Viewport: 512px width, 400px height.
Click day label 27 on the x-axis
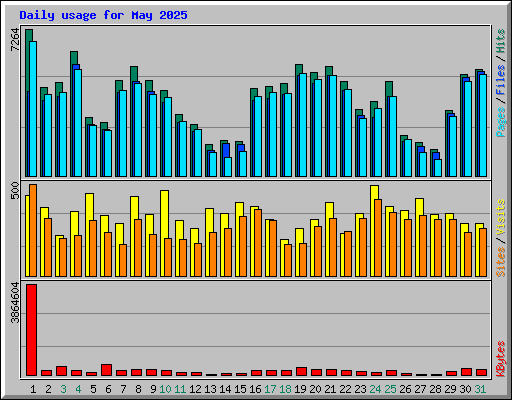click(x=420, y=389)
